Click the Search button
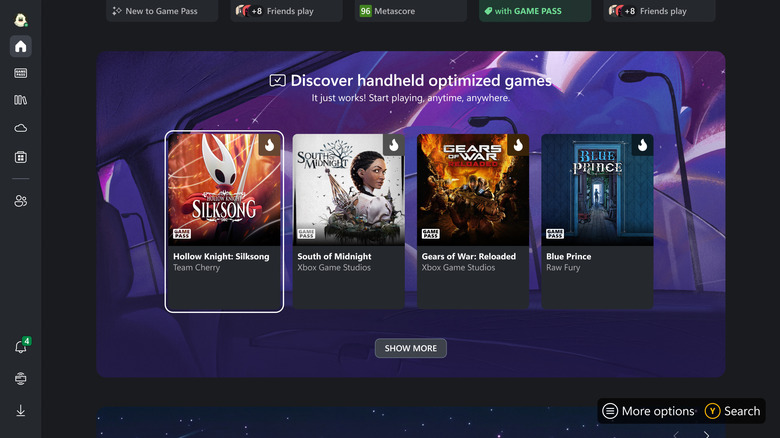Image resolution: width=780 pixels, height=438 pixels. [x=733, y=411]
